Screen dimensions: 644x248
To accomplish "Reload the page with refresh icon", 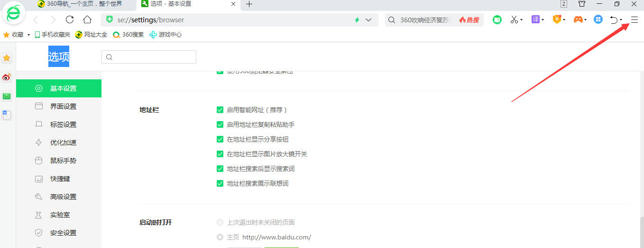I will (70, 20).
